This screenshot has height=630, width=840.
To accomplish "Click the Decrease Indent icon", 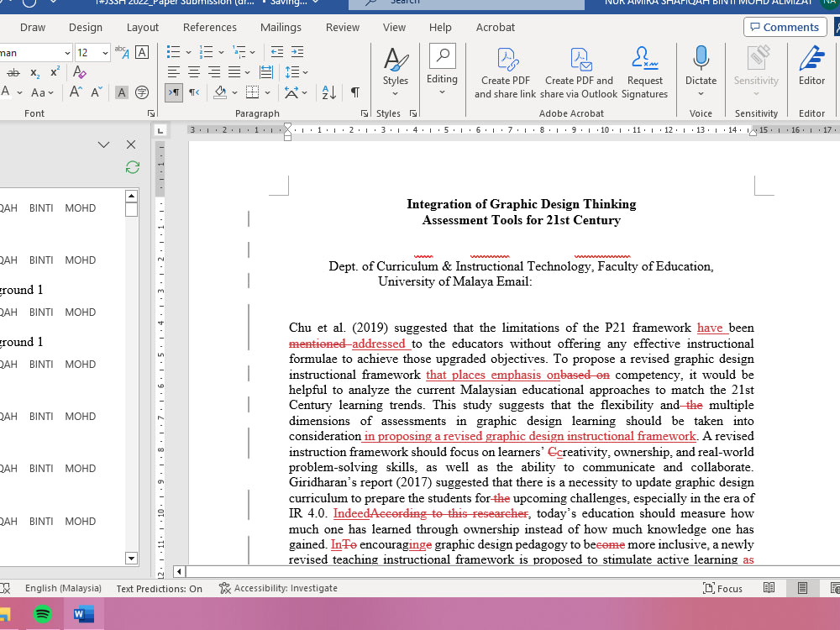I will (277, 52).
